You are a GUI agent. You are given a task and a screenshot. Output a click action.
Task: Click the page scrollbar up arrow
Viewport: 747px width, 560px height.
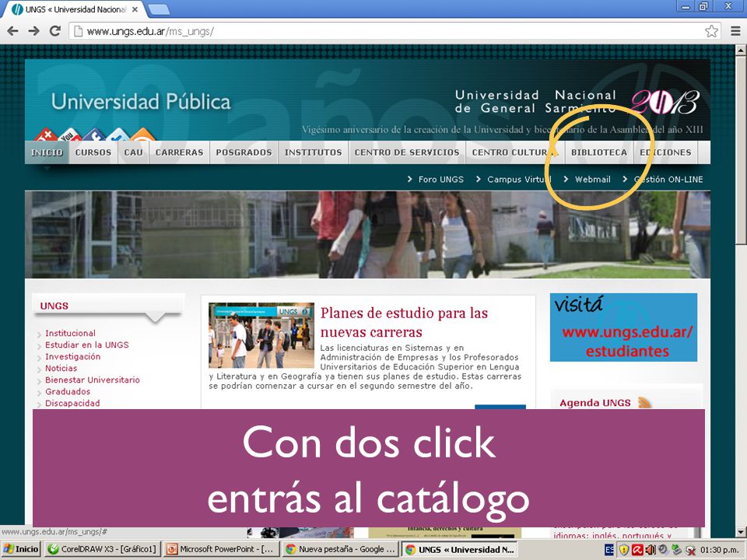[741, 50]
